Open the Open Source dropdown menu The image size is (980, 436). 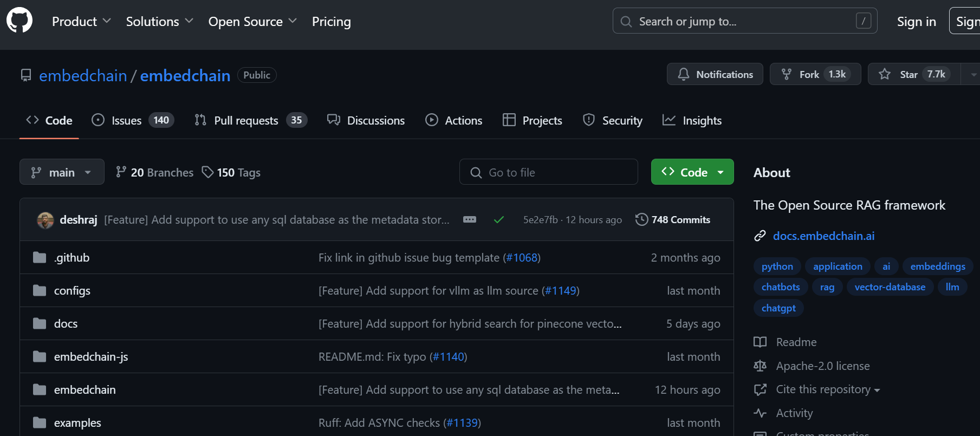[252, 22]
